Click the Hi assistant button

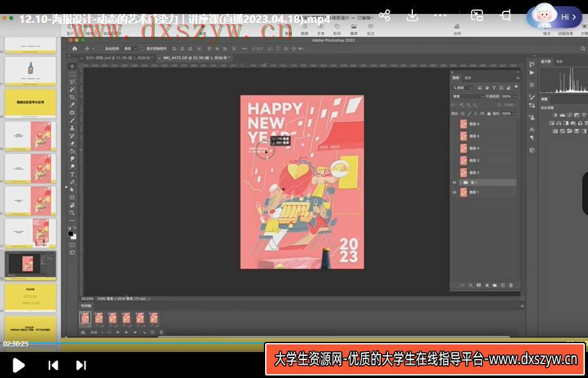554,16
